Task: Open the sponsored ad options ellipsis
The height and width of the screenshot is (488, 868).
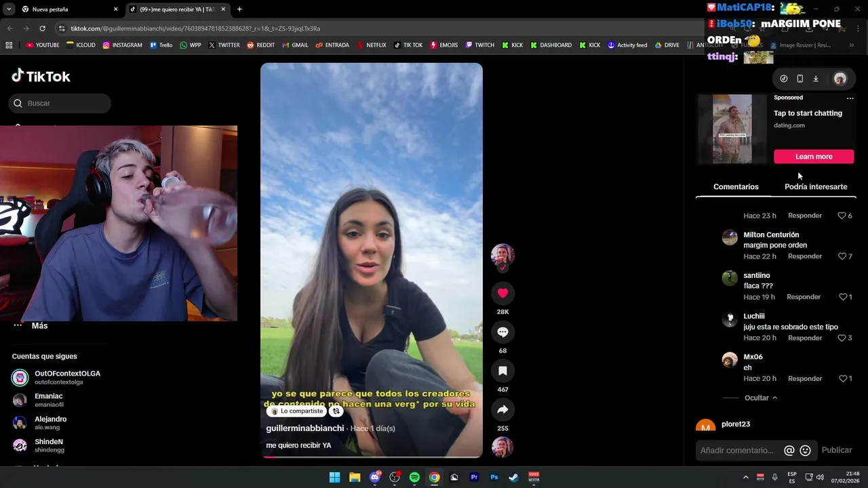Action: coord(850,98)
